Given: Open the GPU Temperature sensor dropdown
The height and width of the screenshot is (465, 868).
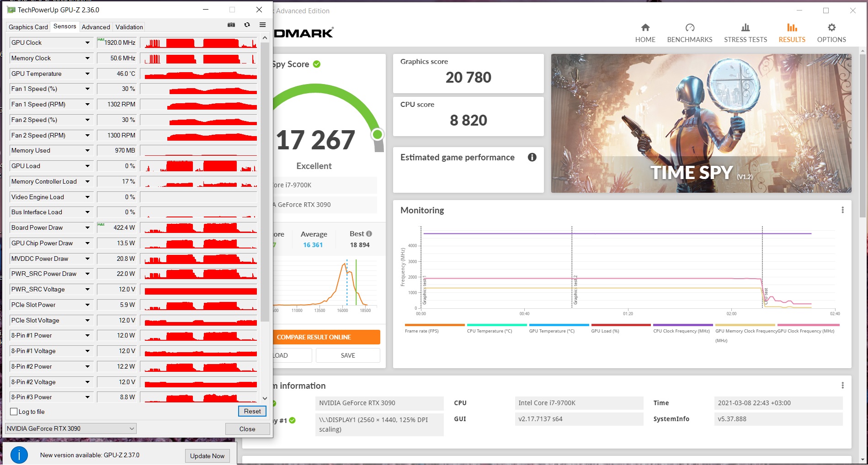Looking at the screenshot, I should pos(87,74).
